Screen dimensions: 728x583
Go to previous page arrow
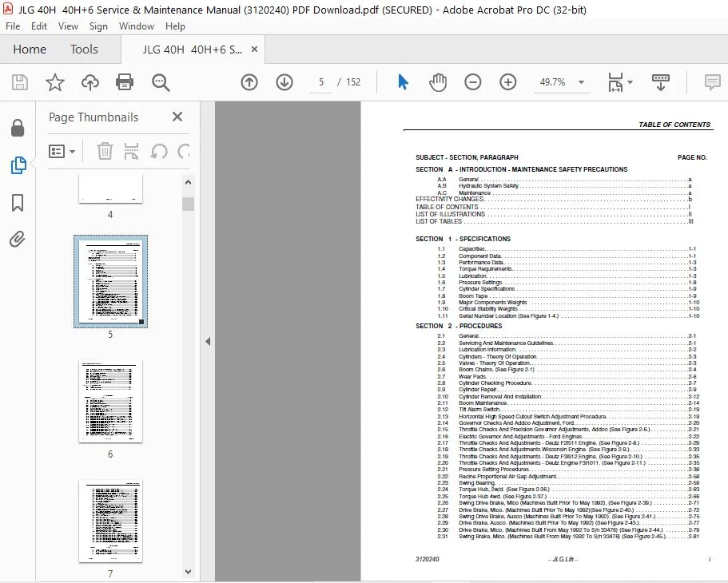point(249,82)
